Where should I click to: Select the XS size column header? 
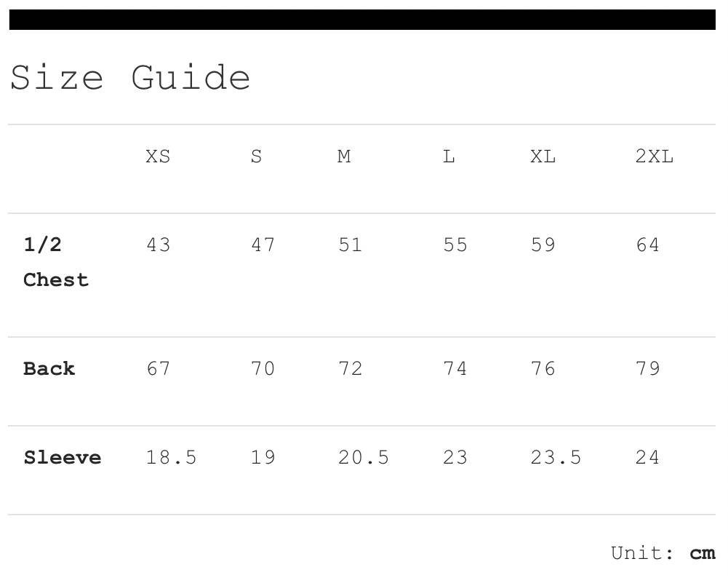pos(158,156)
